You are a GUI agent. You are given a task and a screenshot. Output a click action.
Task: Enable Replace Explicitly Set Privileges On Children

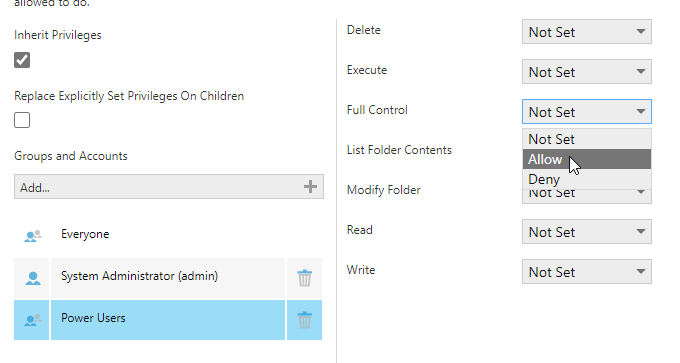click(22, 120)
